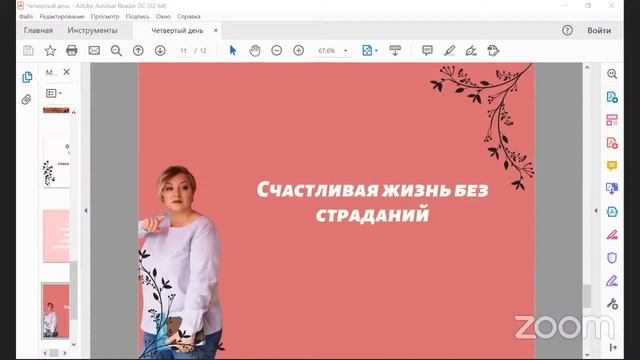The width and height of the screenshot is (640, 360).
Task: Click the fit page display icon
Action: click(x=367, y=51)
